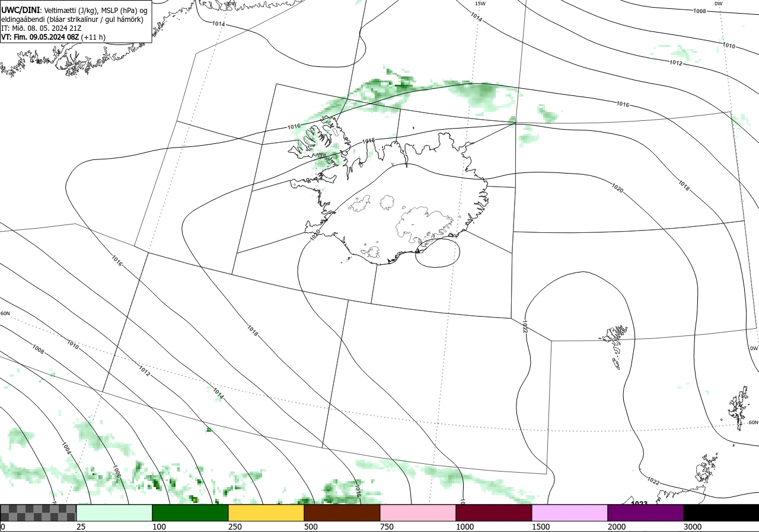The width and height of the screenshot is (759, 532).
Task: Select the pink 750–1000 legend swatch
Action: coord(418,512)
